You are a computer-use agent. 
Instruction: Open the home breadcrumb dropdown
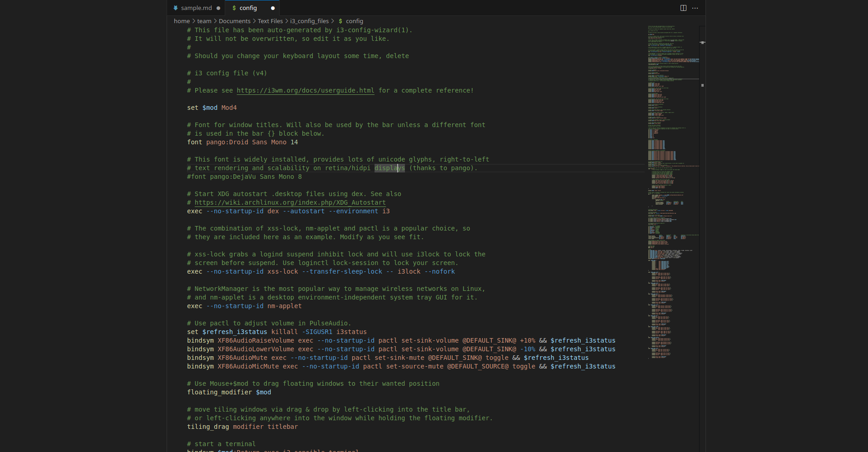pos(181,21)
